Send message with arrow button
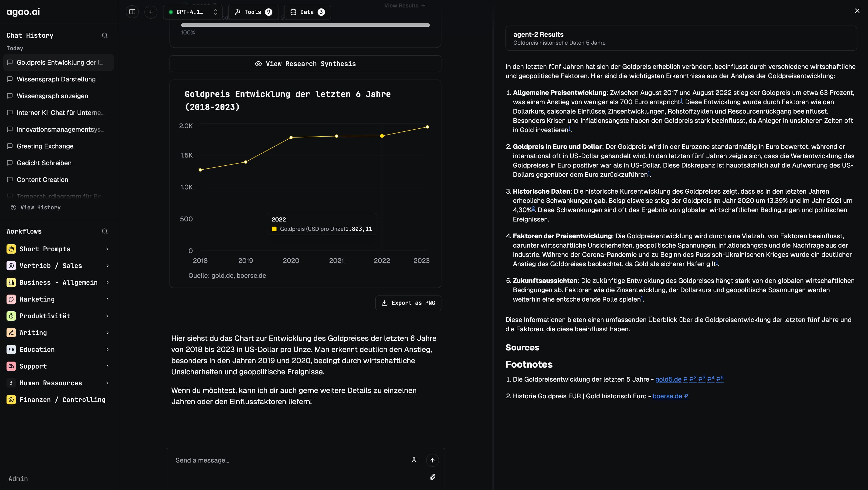 click(x=432, y=460)
